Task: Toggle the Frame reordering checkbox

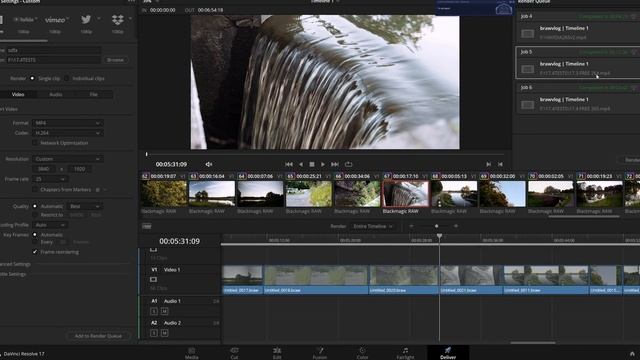Action: [x=35, y=252]
